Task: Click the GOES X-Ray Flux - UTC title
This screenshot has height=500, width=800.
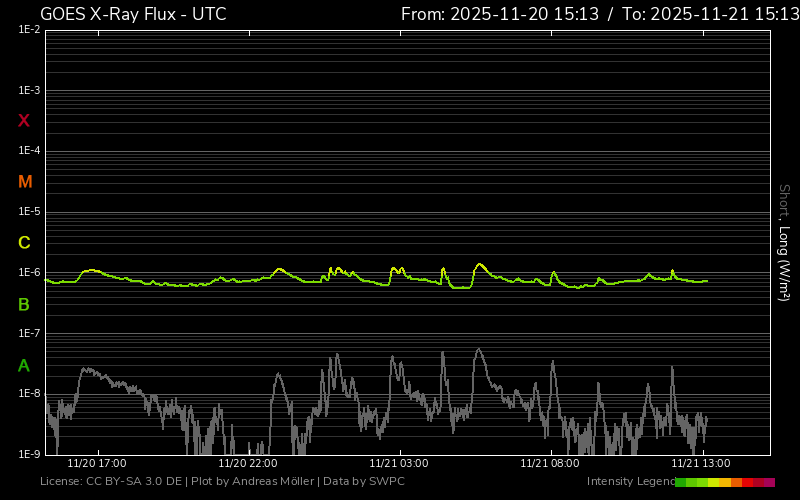Action: click(x=133, y=14)
